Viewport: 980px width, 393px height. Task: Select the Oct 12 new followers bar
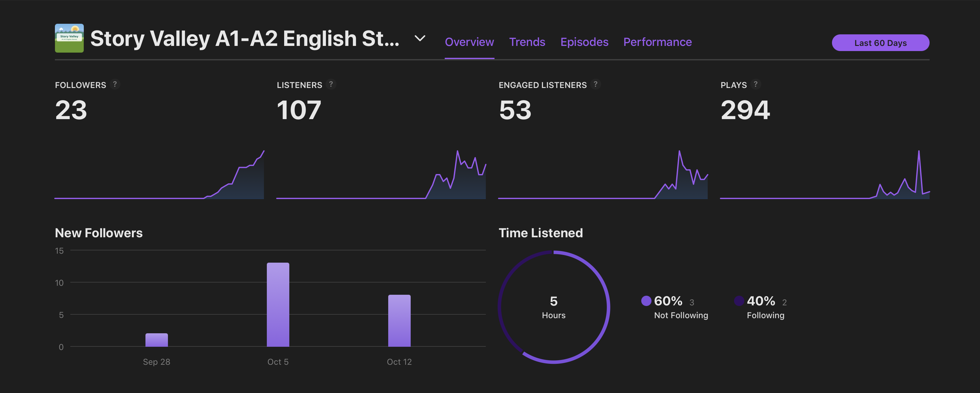(399, 321)
